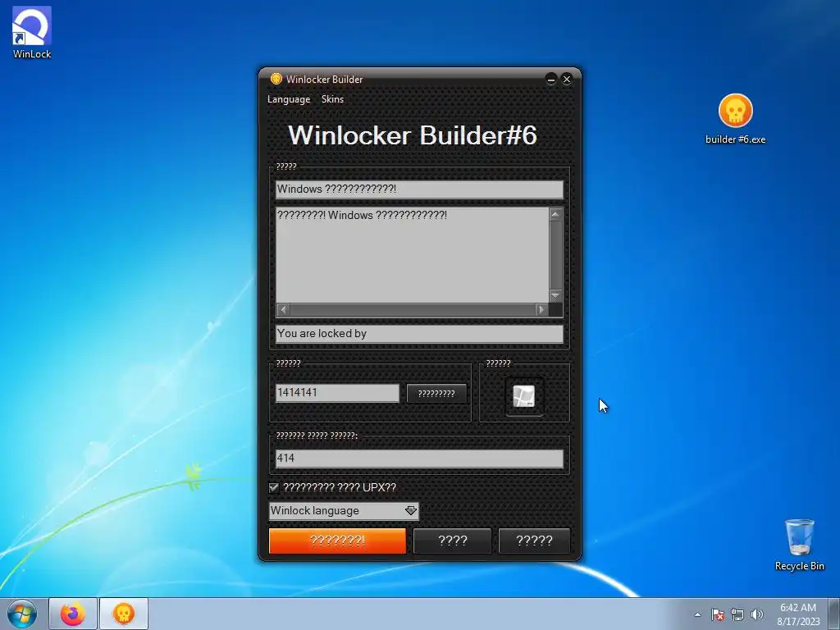The width and height of the screenshot is (840, 630).
Task: Click the Windows Start orb
Action: click(22, 614)
